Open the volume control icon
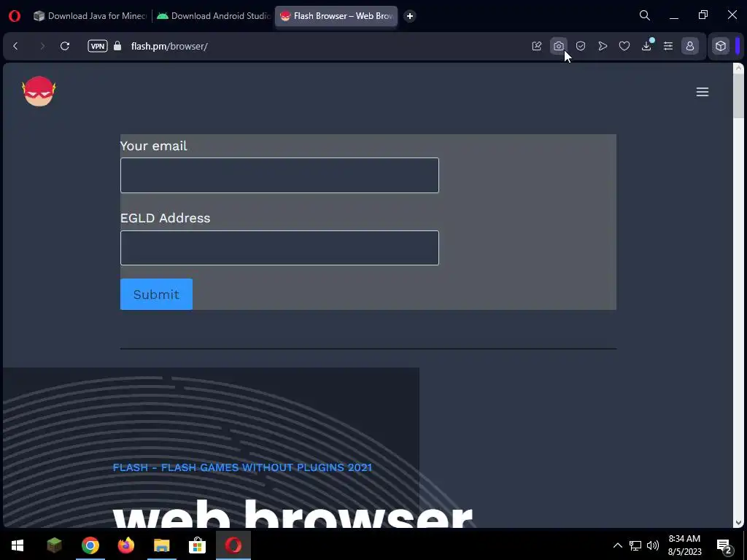 point(653,545)
